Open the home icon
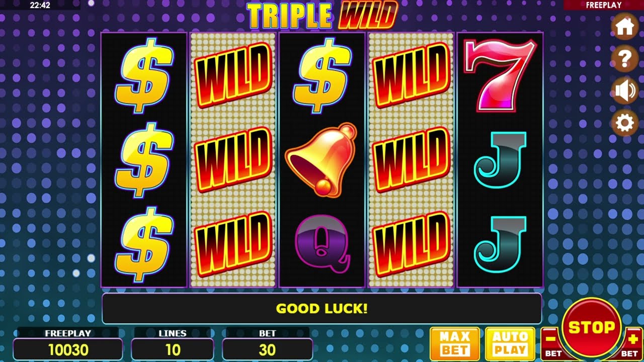 coord(624,27)
